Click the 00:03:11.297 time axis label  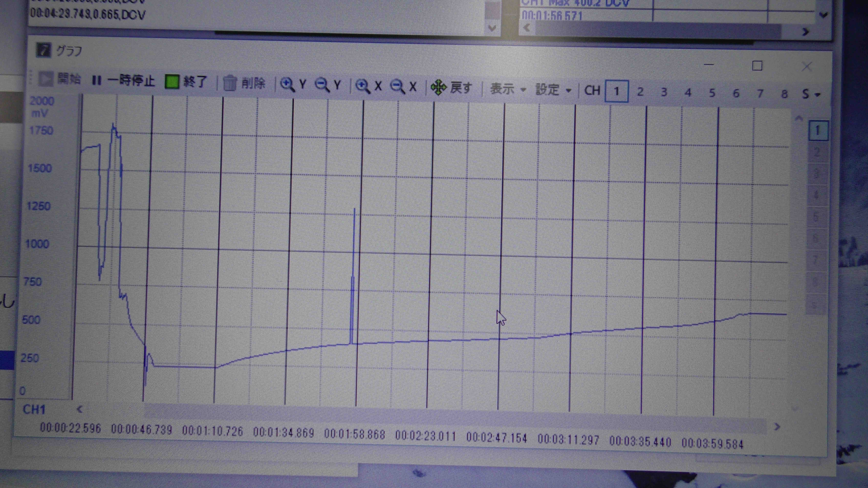[x=568, y=439]
